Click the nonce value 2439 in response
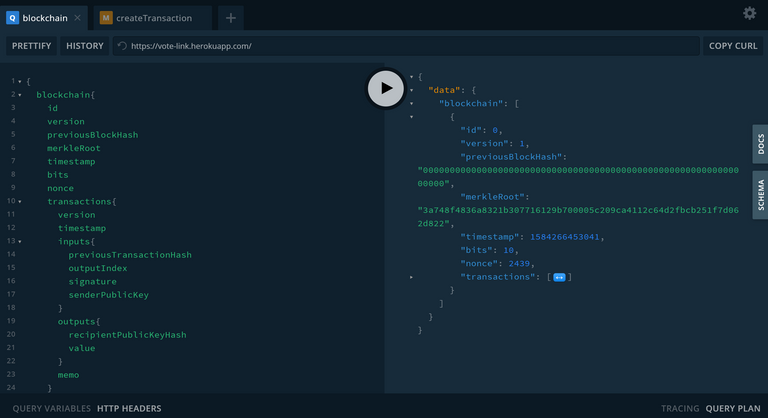Image resolution: width=768 pixels, height=418 pixels. click(x=519, y=264)
